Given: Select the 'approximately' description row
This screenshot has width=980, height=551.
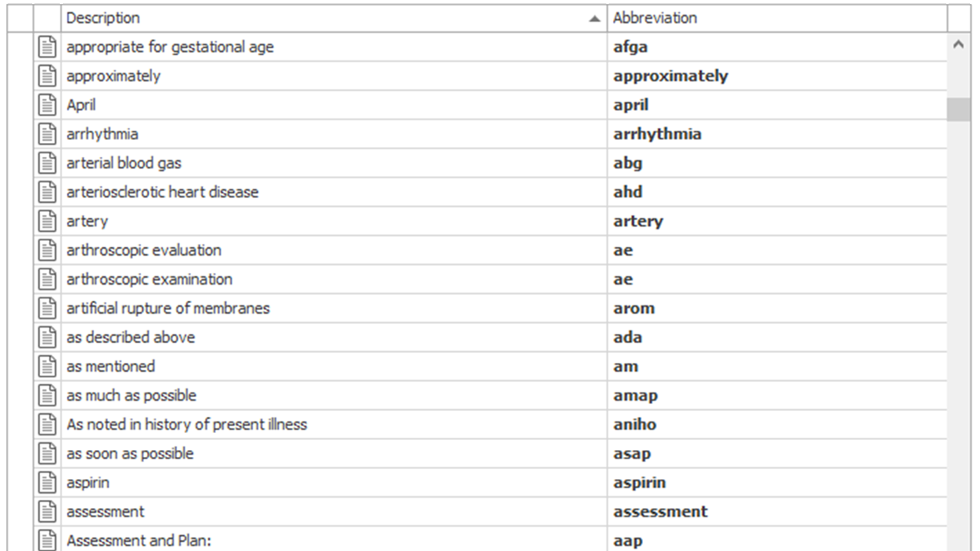Looking at the screenshot, I should coord(334,76).
